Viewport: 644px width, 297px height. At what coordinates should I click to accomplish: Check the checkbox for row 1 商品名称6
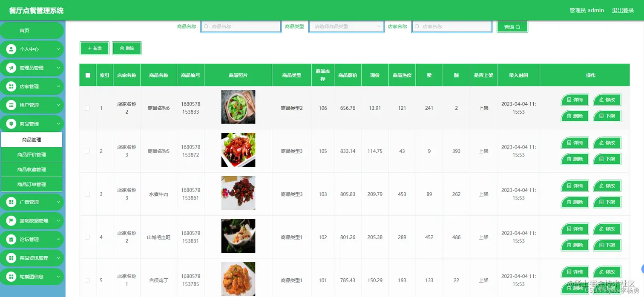point(87,108)
